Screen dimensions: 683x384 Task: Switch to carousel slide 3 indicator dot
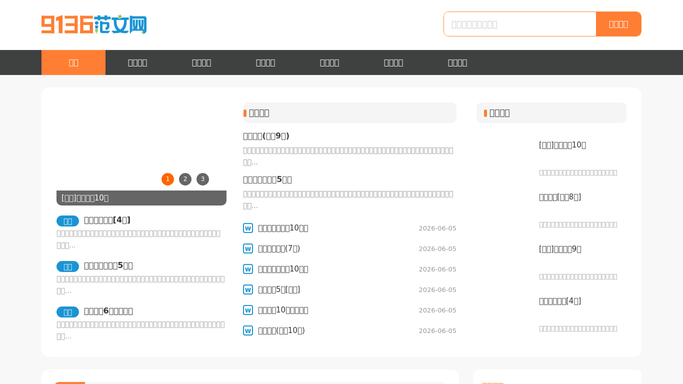(x=203, y=179)
